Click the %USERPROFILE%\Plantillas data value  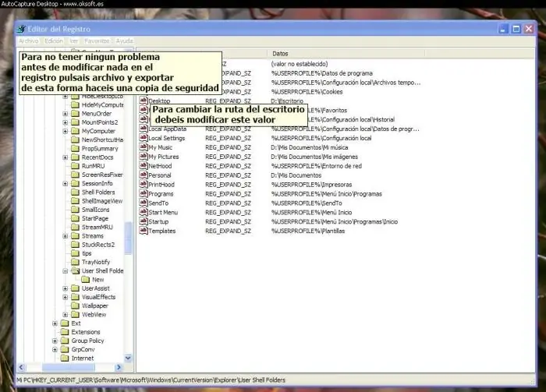click(x=308, y=231)
